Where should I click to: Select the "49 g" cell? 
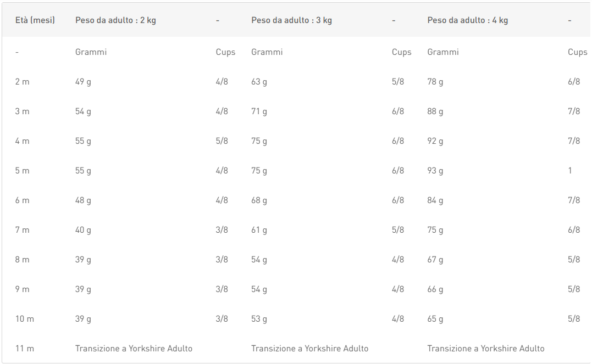click(x=83, y=82)
